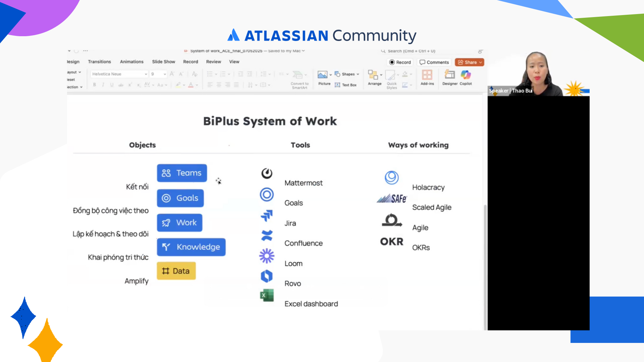Switch to the Slide Show tab
This screenshot has width=644, height=362.
pyautogui.click(x=163, y=62)
